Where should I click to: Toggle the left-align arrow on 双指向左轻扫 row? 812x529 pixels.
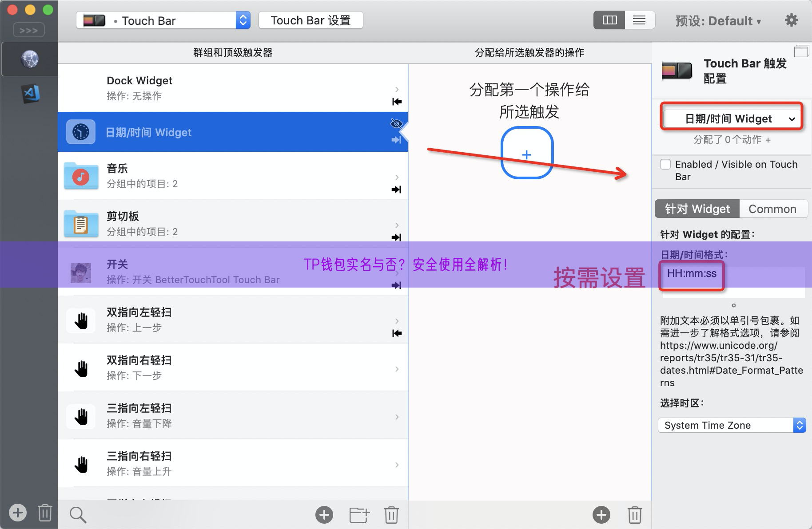point(397,333)
